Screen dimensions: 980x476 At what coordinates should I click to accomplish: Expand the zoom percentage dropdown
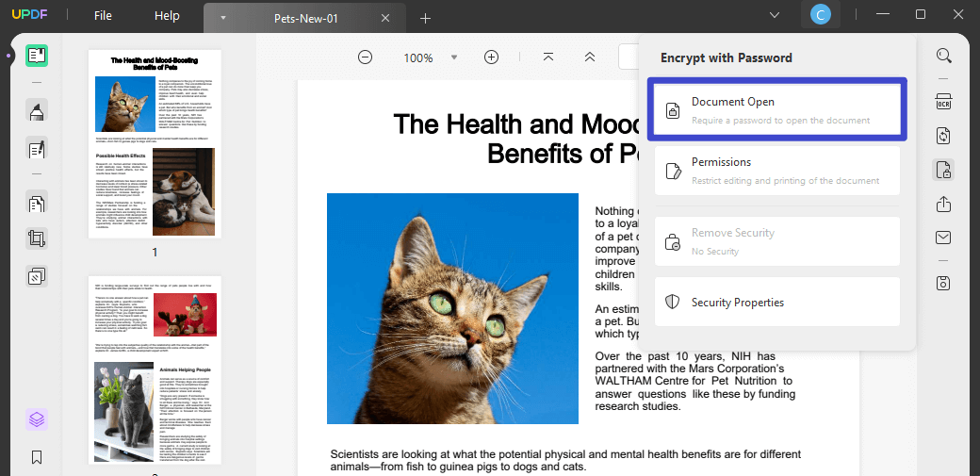[x=454, y=57]
